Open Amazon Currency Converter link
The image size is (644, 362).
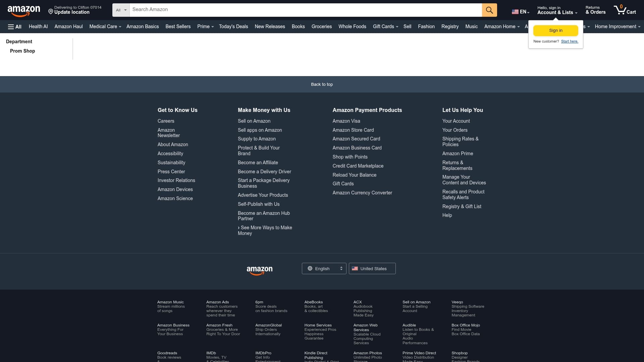362,193
